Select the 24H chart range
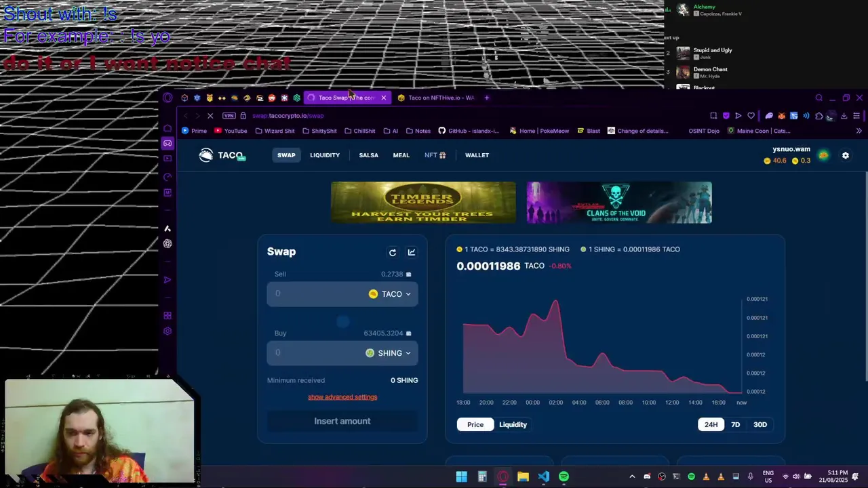The width and height of the screenshot is (868, 488). click(711, 424)
